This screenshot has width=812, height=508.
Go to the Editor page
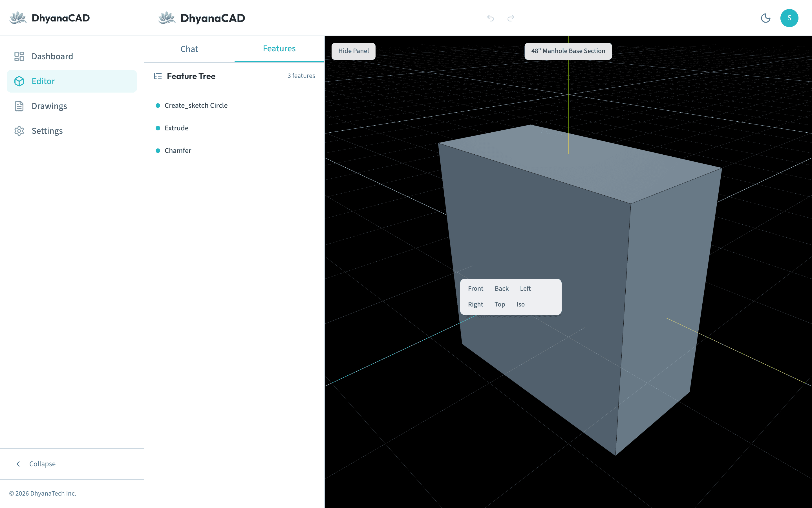click(x=72, y=81)
